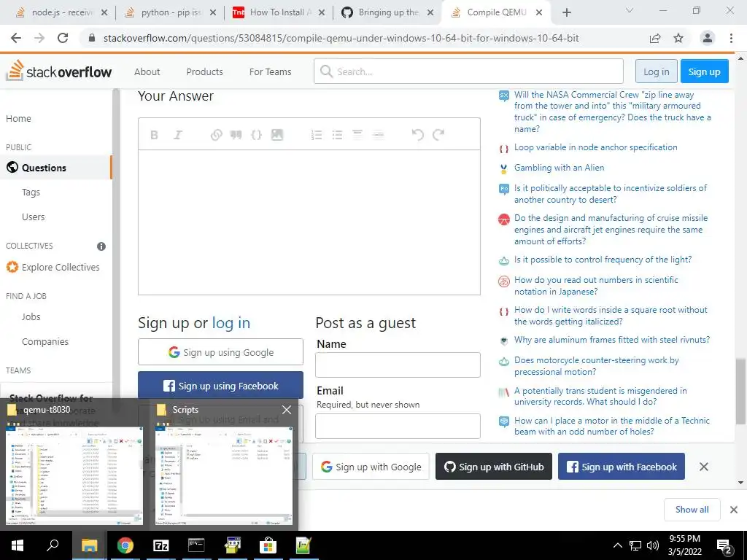The width and height of the screenshot is (747, 560).
Task: Create numbered list in editor
Action: coord(317,135)
